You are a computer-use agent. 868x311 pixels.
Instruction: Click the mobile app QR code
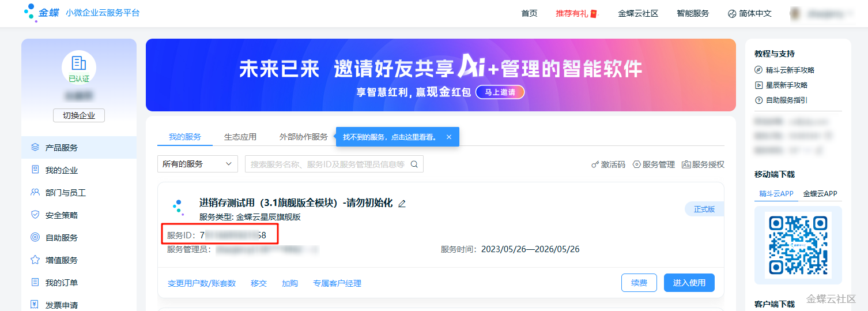click(798, 245)
